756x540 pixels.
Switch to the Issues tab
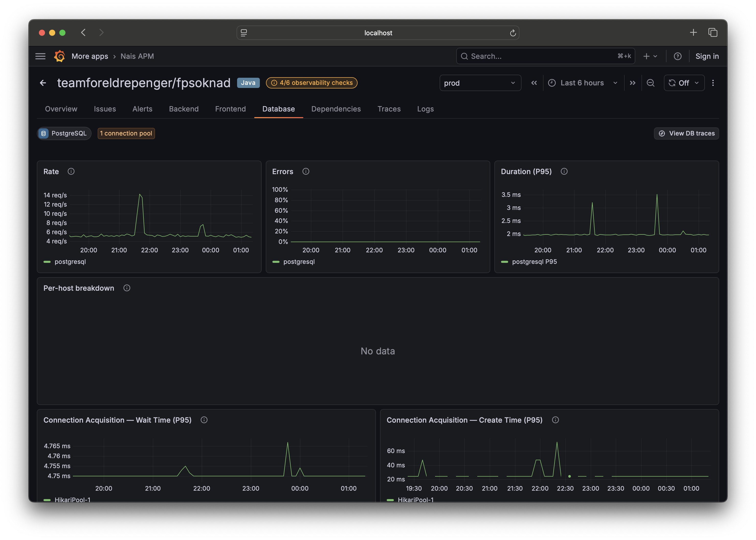pos(105,109)
